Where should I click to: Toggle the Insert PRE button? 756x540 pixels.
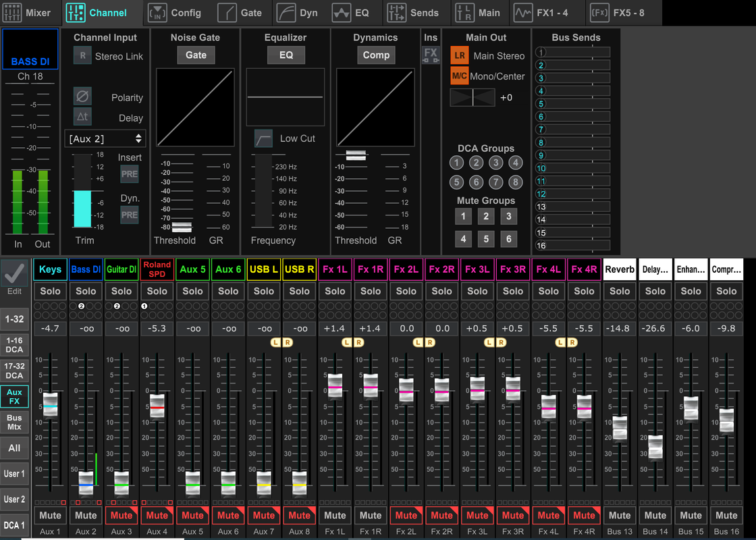(x=129, y=174)
